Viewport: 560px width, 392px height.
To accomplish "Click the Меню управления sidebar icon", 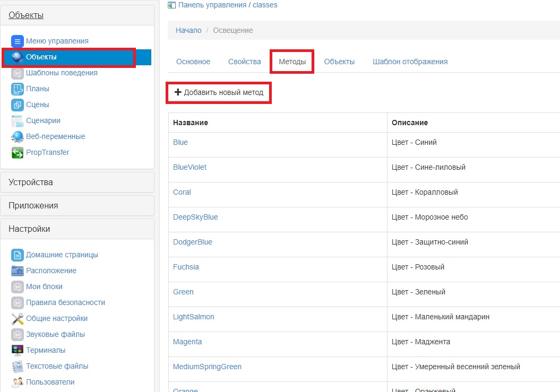I will point(18,41).
